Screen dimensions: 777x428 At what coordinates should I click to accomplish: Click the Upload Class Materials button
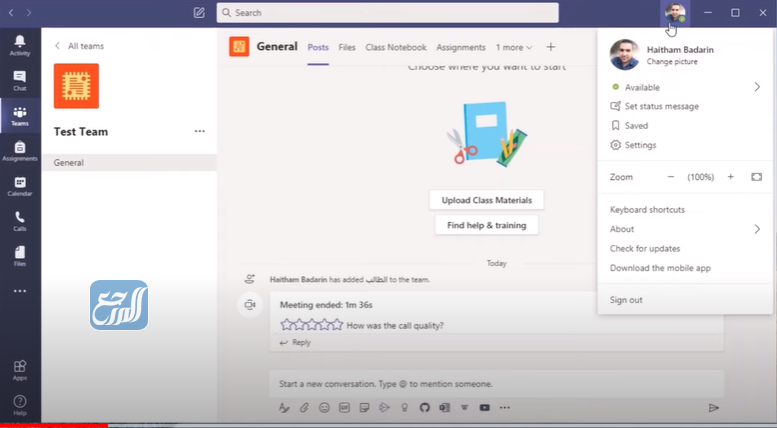[x=486, y=200]
